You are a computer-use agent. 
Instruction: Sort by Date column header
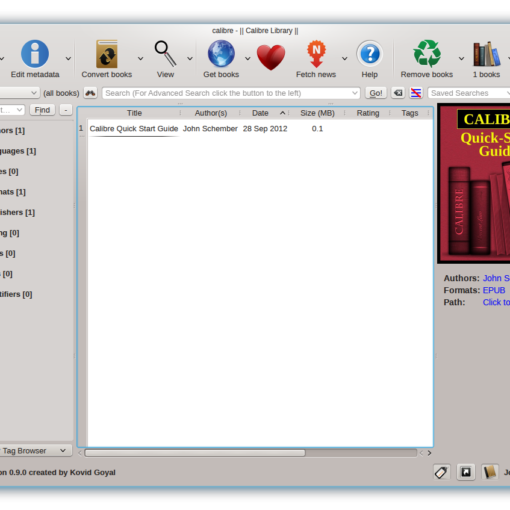pos(260,113)
